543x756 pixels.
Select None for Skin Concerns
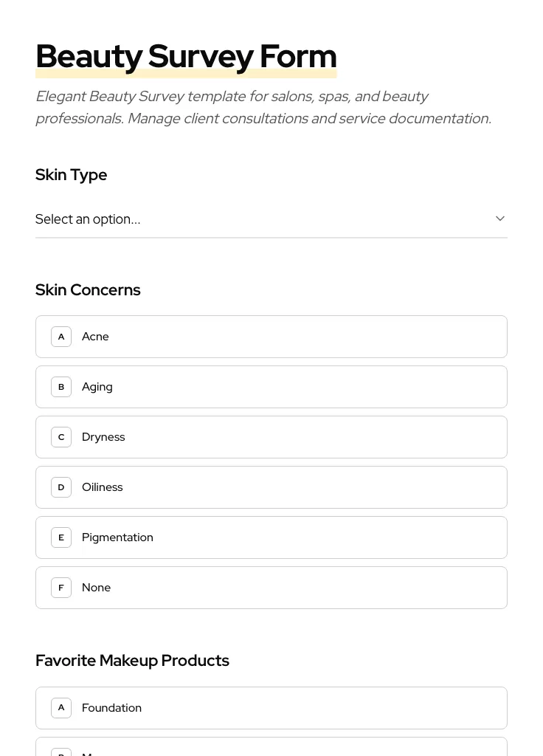pos(271,587)
